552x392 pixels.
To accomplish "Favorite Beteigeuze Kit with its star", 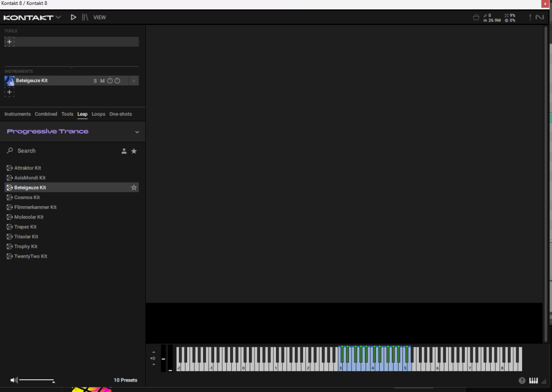I will pos(134,188).
